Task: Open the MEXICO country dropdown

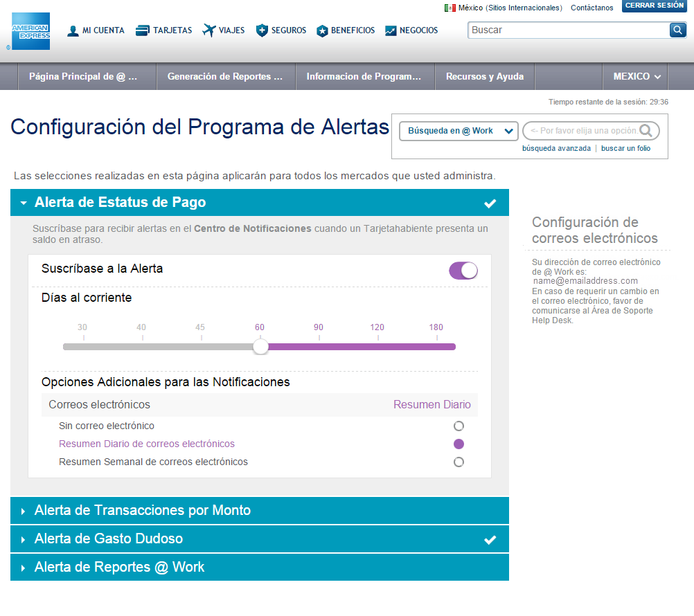Action: tap(637, 77)
